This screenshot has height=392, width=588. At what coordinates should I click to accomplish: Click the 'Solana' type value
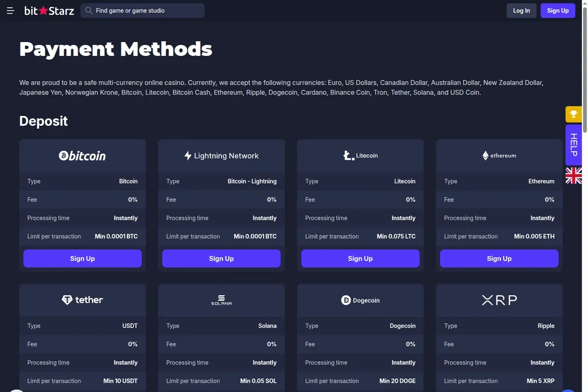(268, 326)
